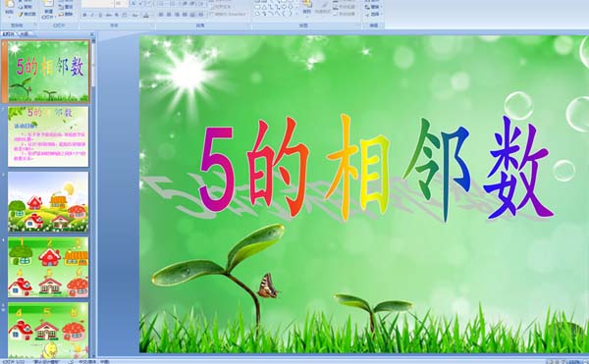Toggle bold formatting
Viewport: 589px width, 364px height.
pos(84,15)
